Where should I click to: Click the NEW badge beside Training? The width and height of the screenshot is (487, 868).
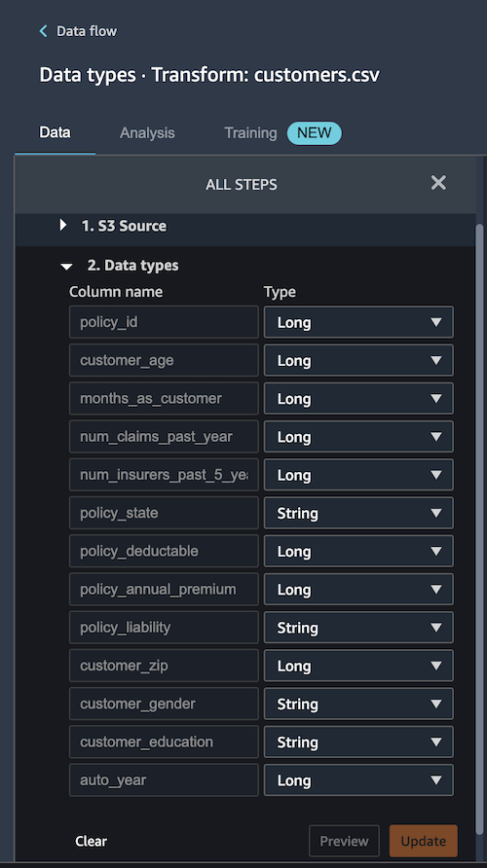pos(315,133)
